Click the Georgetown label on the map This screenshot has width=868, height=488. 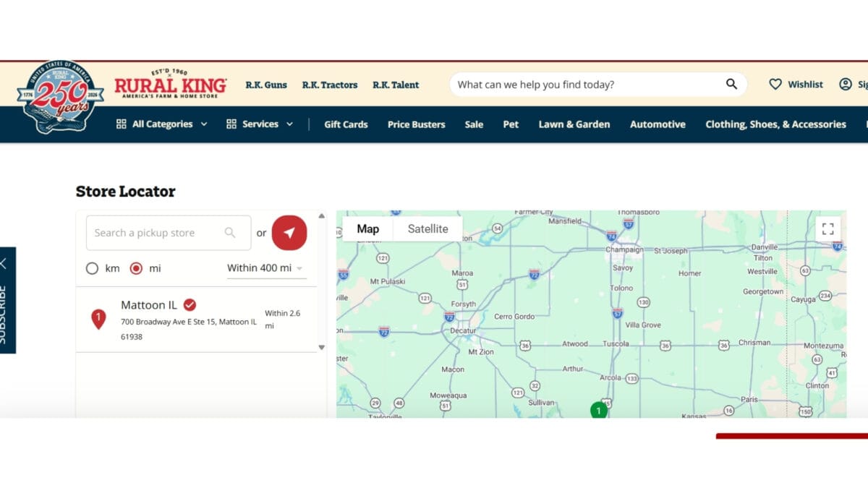coord(763,292)
